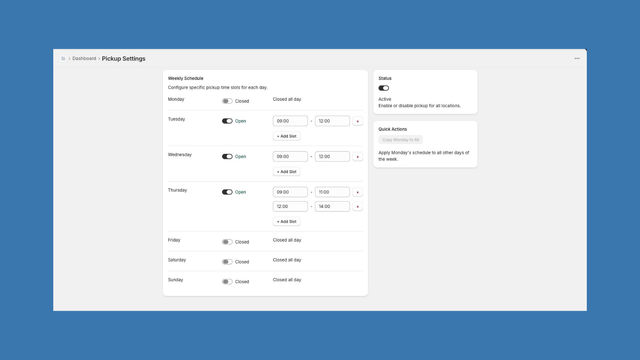Remove Tuesday's 09:00–12:00 slot

[358, 121]
